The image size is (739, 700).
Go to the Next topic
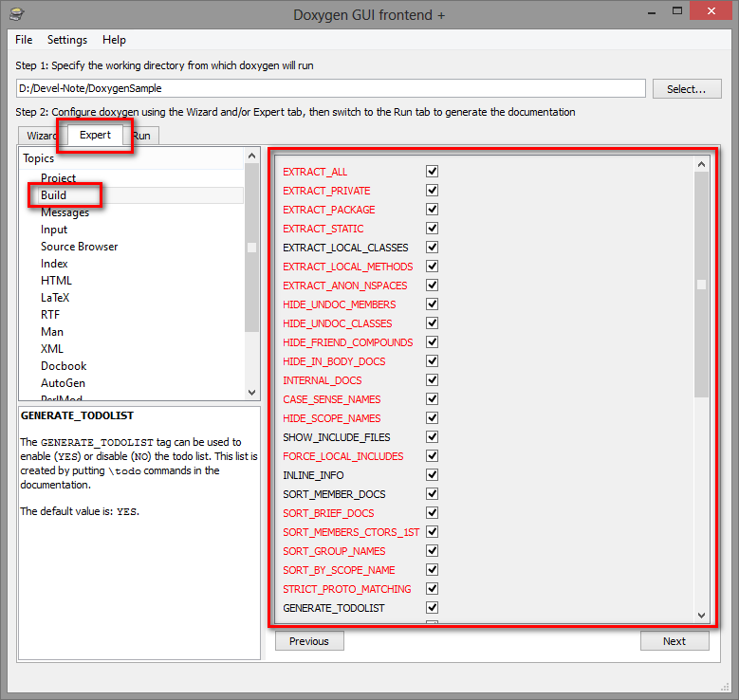(674, 641)
